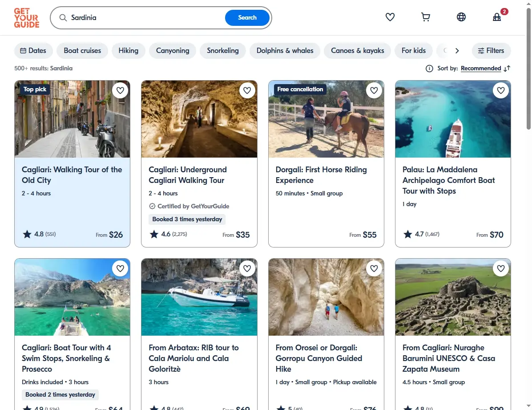Open the GetYourGuide logo home link
This screenshot has height=410, width=532.
(26, 18)
